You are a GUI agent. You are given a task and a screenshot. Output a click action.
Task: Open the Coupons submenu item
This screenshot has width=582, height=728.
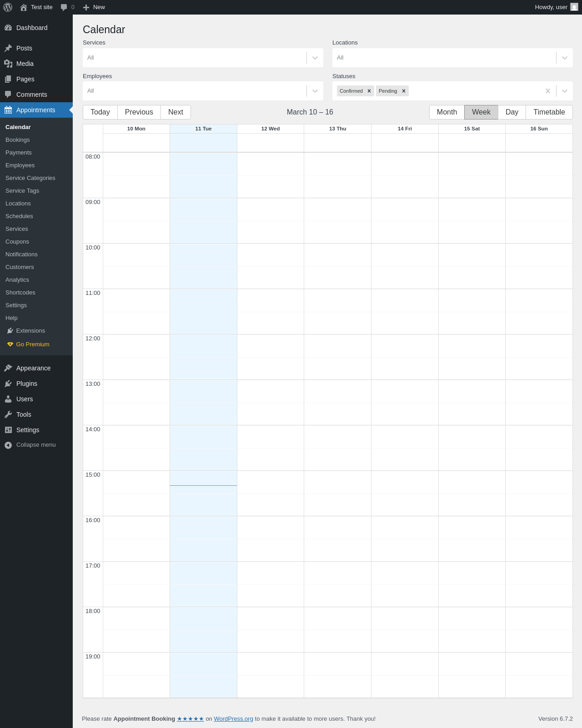pyautogui.click(x=36, y=242)
